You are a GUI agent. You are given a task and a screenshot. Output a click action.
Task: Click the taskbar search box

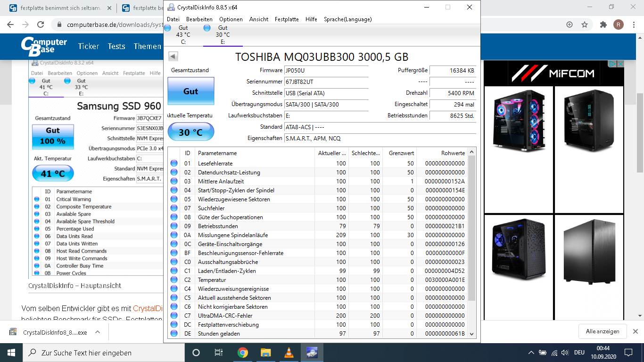pos(103,353)
